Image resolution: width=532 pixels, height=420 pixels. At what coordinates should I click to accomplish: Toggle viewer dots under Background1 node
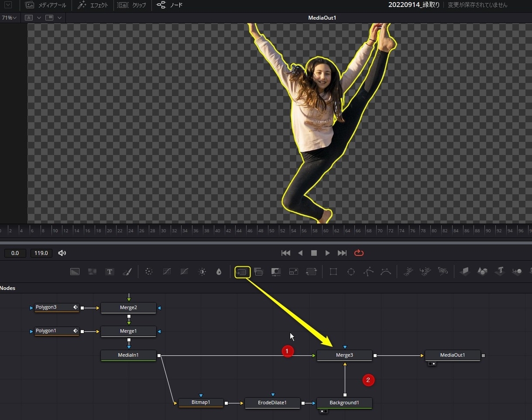324,411
